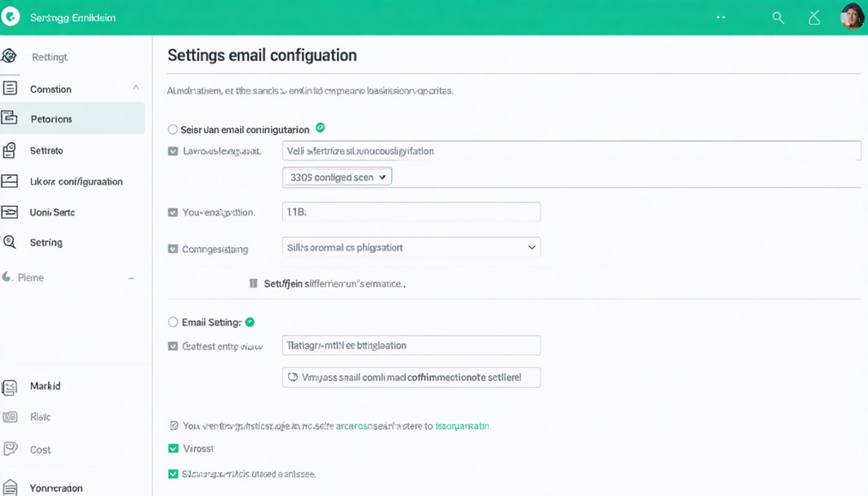Uncheck the last green checkbox at bottom
Viewport: 868px width, 496px height.
(x=173, y=474)
